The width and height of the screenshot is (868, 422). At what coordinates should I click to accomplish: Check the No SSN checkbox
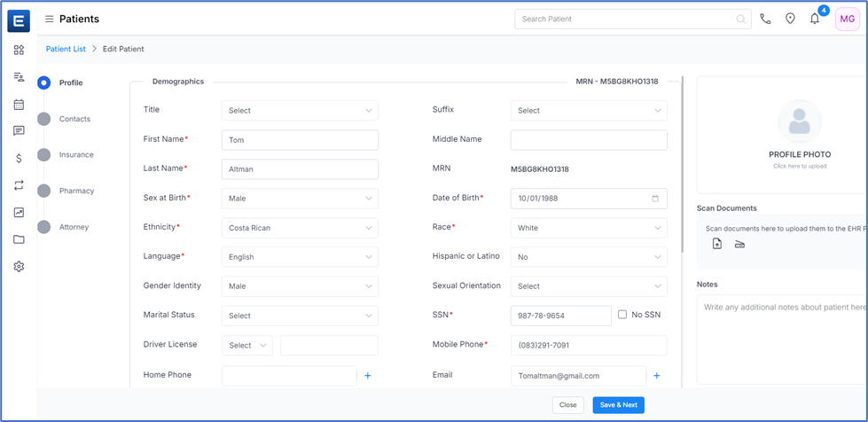pos(622,315)
